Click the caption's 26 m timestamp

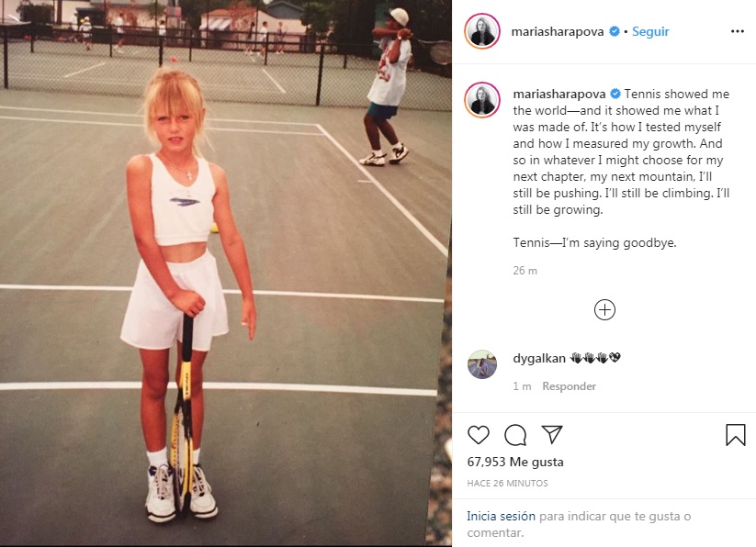[x=525, y=271]
